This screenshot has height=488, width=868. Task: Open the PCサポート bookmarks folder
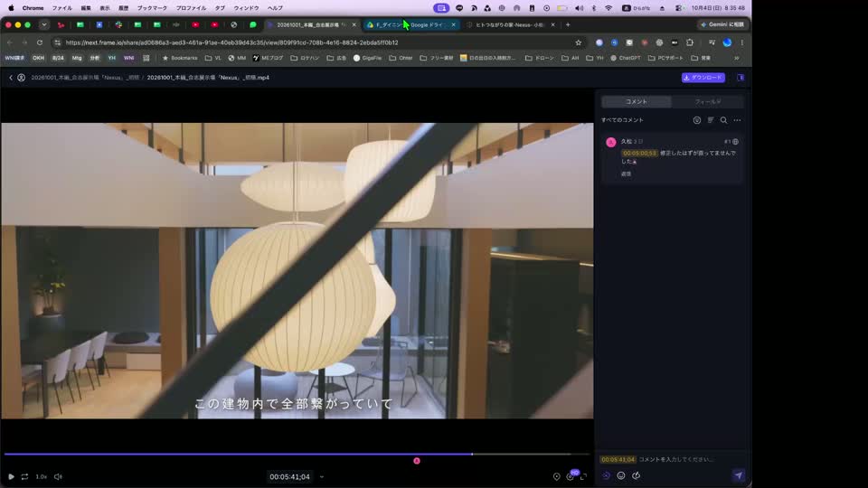666,58
